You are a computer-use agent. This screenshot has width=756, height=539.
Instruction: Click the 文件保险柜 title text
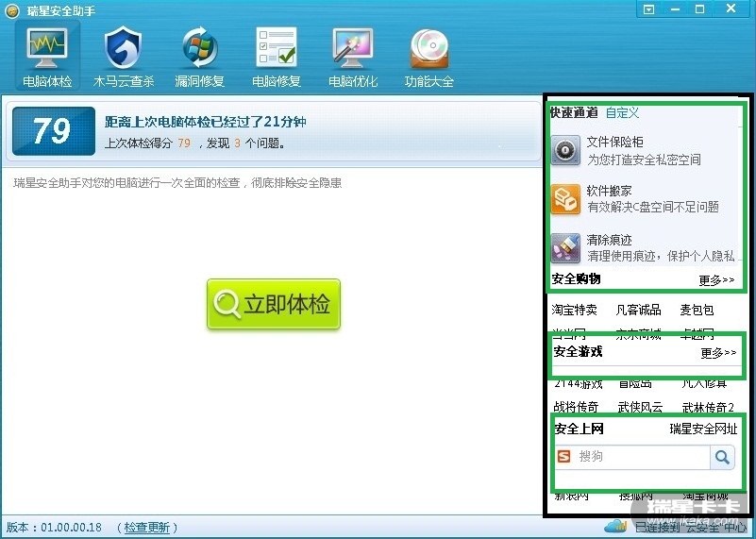tap(614, 142)
